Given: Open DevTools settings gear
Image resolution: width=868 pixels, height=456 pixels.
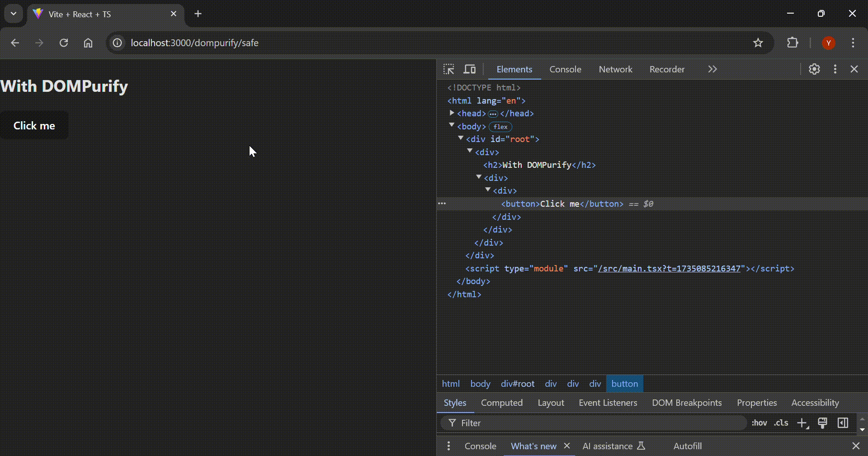Looking at the screenshot, I should click(814, 69).
